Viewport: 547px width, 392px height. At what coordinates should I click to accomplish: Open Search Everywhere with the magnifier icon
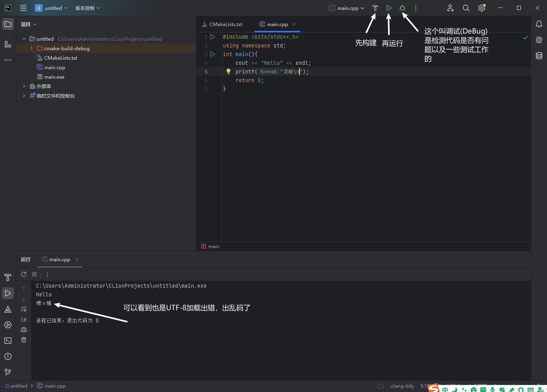pyautogui.click(x=466, y=8)
